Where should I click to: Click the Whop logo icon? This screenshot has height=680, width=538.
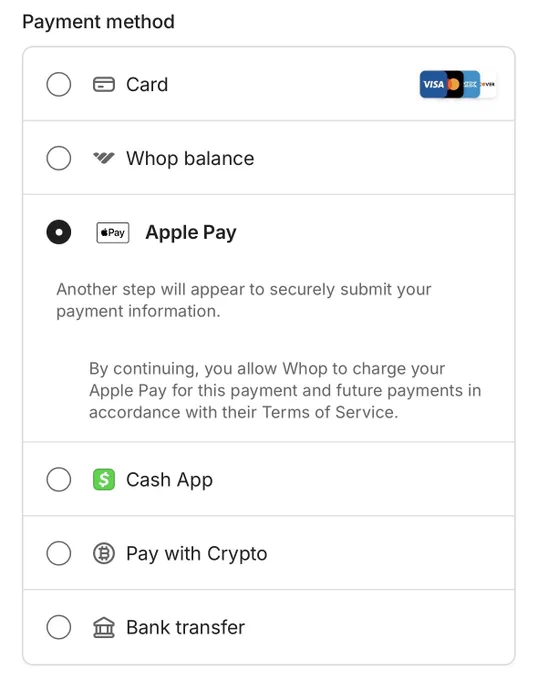104,158
